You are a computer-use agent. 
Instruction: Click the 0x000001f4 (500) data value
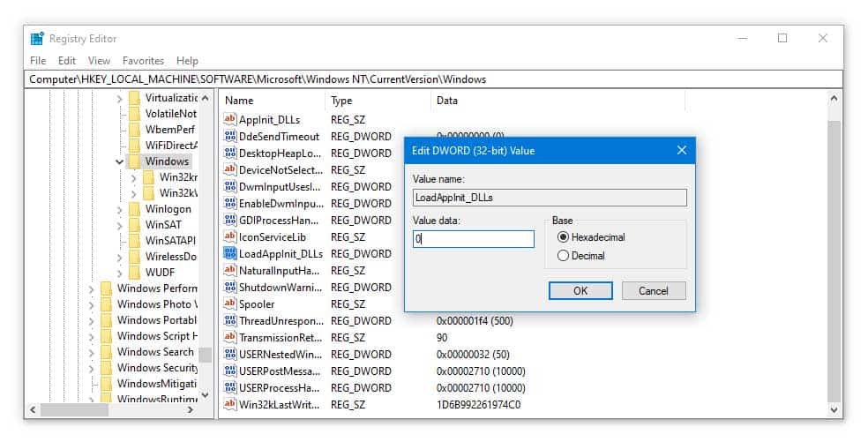coord(475,321)
